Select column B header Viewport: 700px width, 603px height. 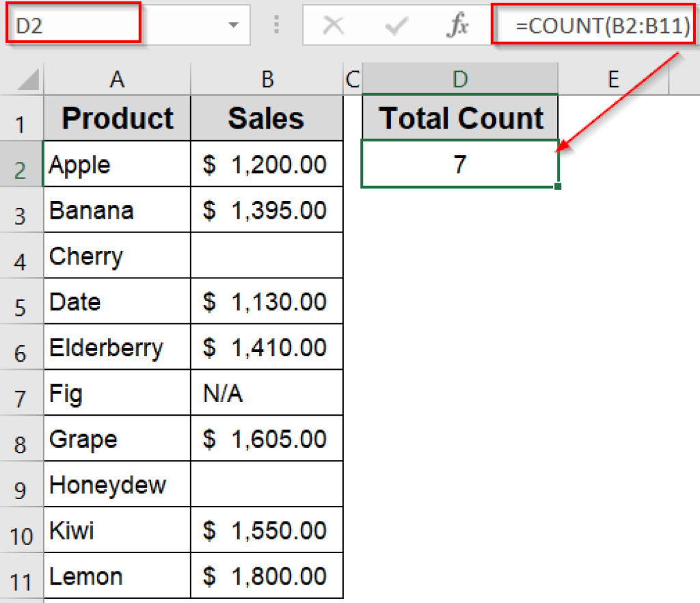[x=267, y=79]
